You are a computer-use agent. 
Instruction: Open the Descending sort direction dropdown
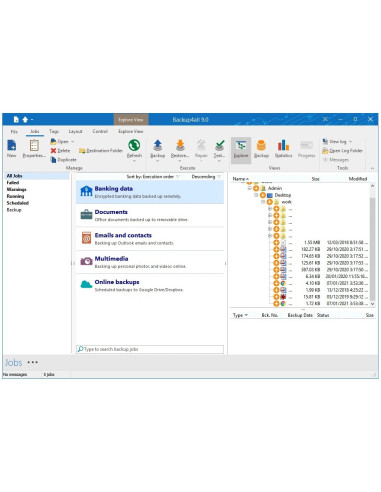point(206,176)
